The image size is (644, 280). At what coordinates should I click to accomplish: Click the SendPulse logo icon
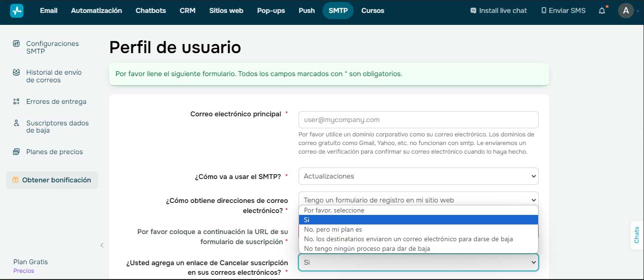point(17,11)
